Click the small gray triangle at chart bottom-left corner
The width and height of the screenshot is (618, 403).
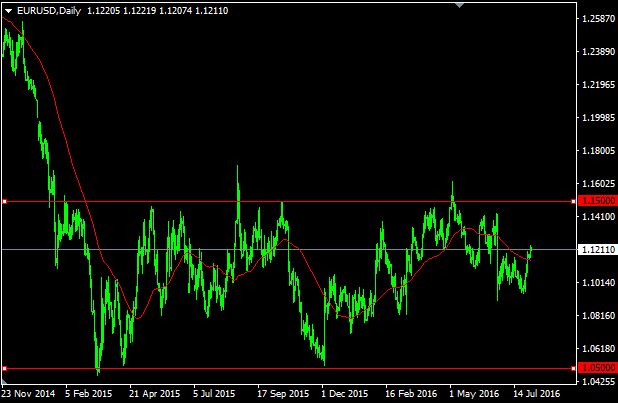coord(4,382)
